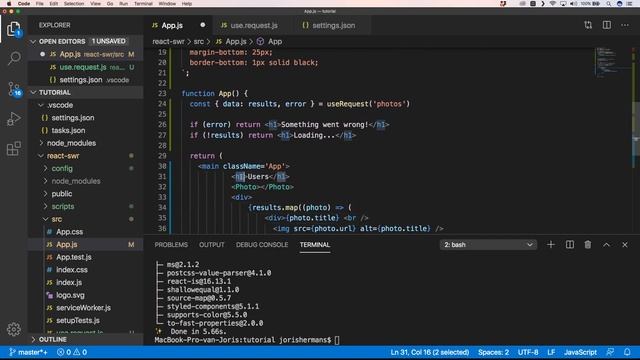Expand the public folder
This screenshot has width=640, height=360.
(x=45, y=193)
